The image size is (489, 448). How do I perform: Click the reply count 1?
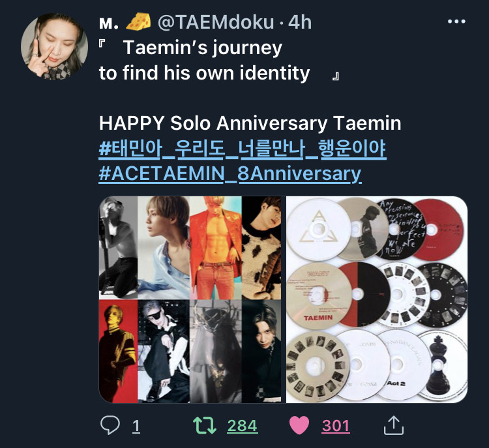pyautogui.click(x=136, y=426)
